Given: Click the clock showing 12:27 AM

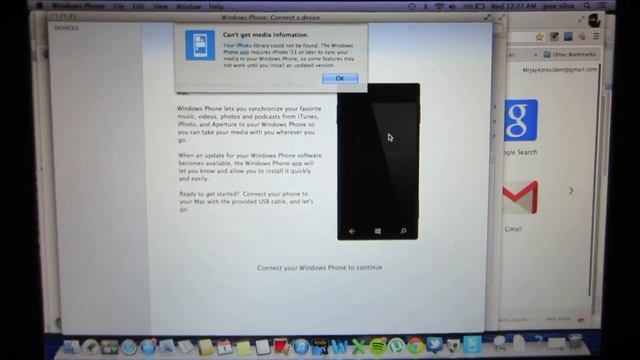Looking at the screenshot, I should coord(513,6).
